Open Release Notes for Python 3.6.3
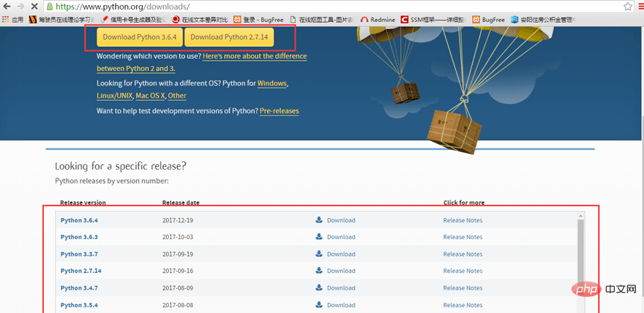The image size is (644, 313). click(x=463, y=237)
